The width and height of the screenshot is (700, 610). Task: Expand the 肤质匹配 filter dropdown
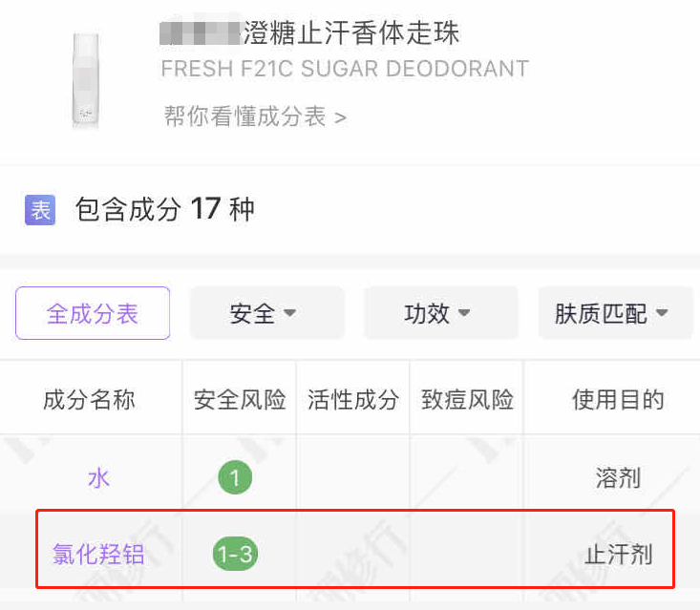(614, 313)
